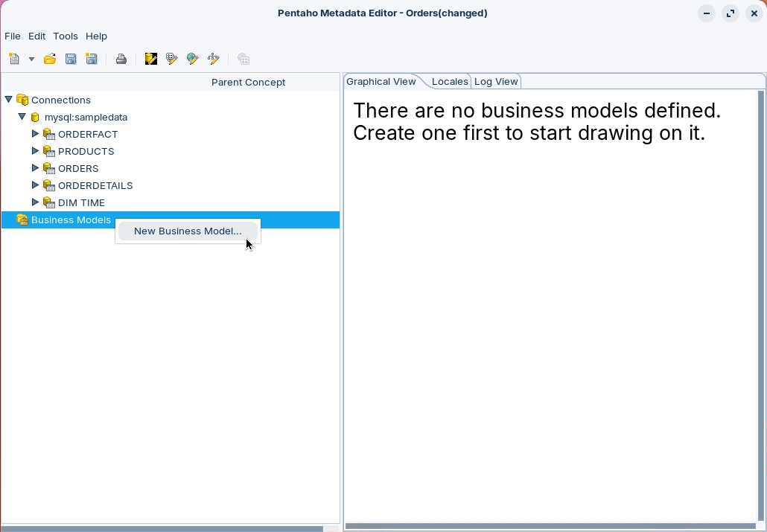Choose New Business Model... from context menu

[x=188, y=231]
